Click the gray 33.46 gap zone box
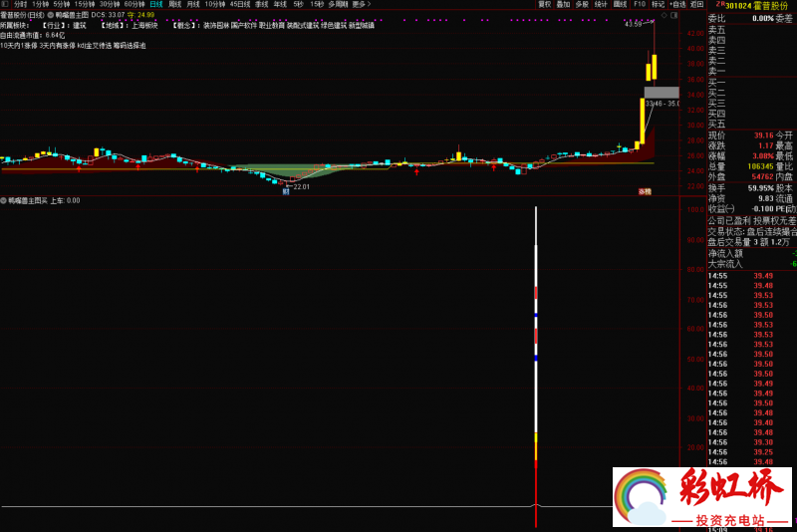This screenshot has width=797, height=532. (662, 93)
